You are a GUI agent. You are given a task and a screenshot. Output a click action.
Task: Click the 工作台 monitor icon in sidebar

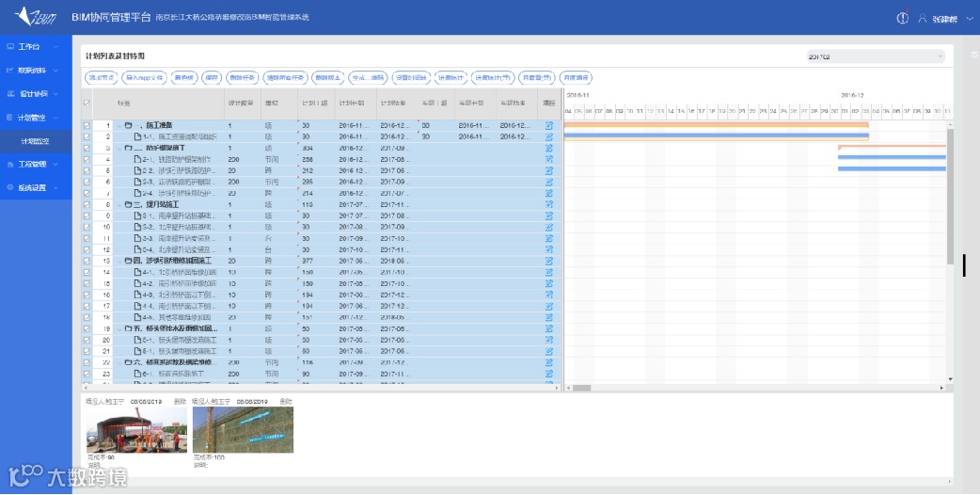click(x=10, y=46)
